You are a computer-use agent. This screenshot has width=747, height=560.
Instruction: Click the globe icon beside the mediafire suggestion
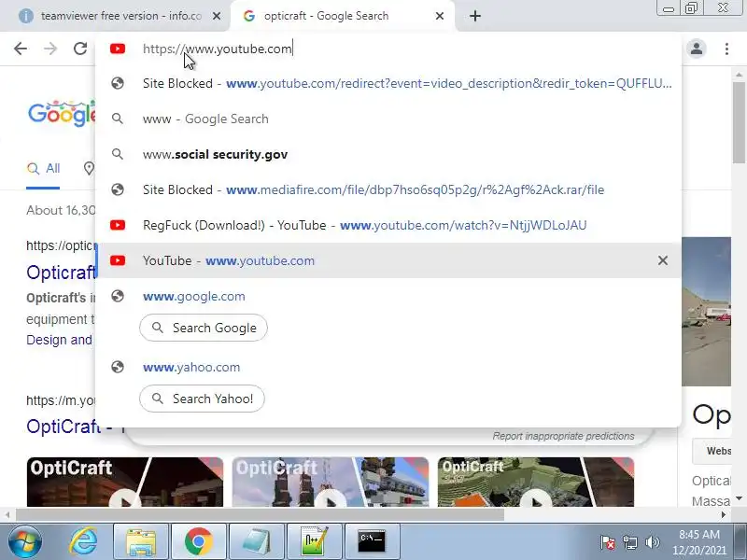pyautogui.click(x=118, y=189)
